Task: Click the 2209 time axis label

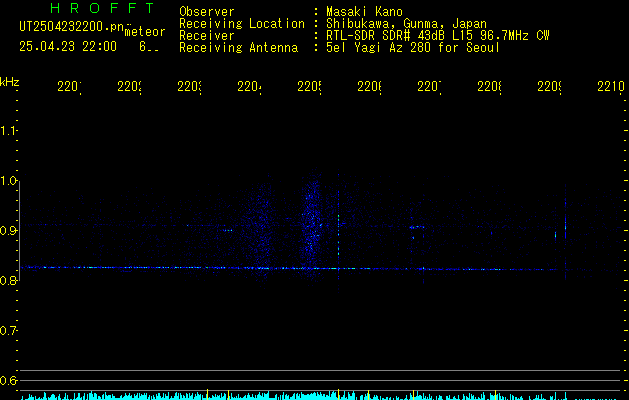Action: point(550,86)
